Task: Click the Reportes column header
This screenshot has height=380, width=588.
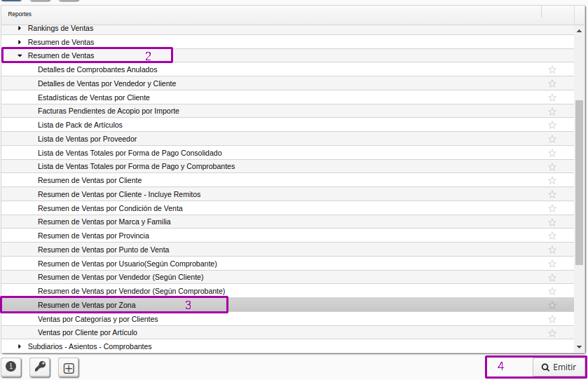Action: pos(271,14)
